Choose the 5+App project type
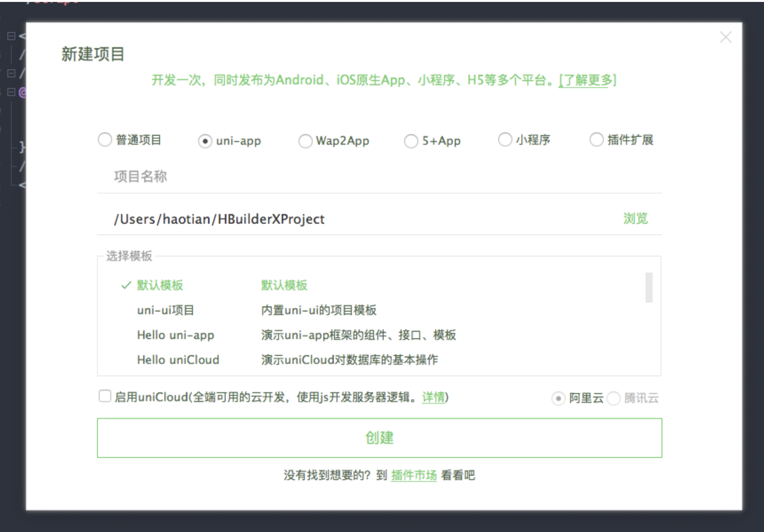Screen dimensions: 764x532 [411, 141]
